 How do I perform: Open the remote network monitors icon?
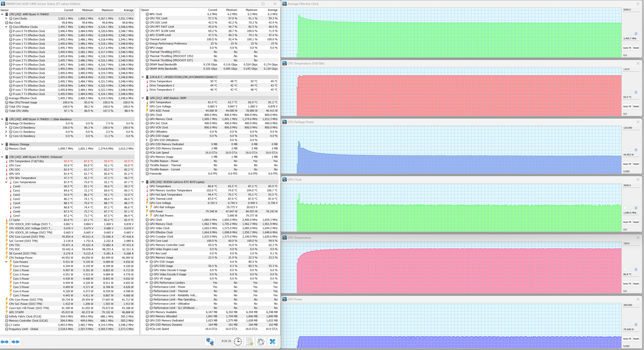[x=210, y=341]
